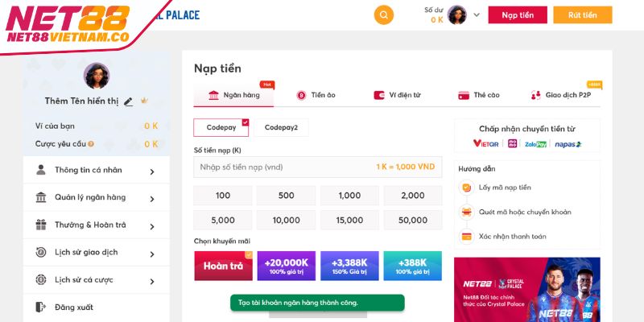Open the account dropdown arrow beside the avatar
644x322 pixels.
click(x=477, y=15)
